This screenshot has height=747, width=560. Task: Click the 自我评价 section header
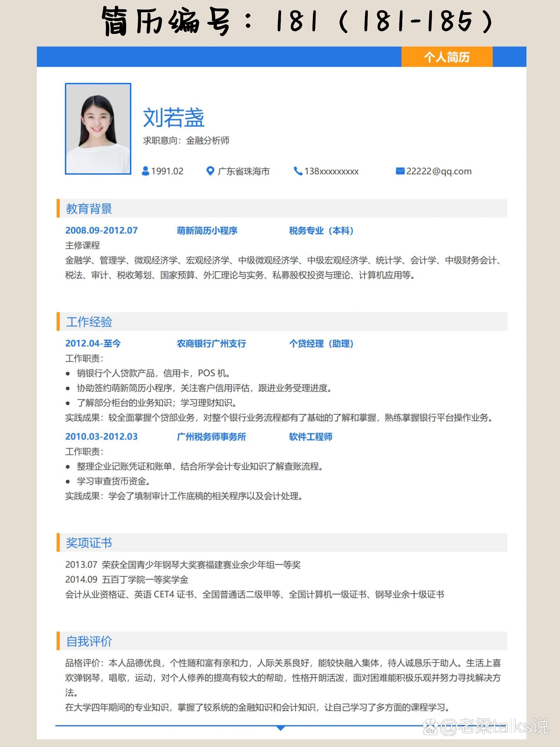click(x=282, y=640)
